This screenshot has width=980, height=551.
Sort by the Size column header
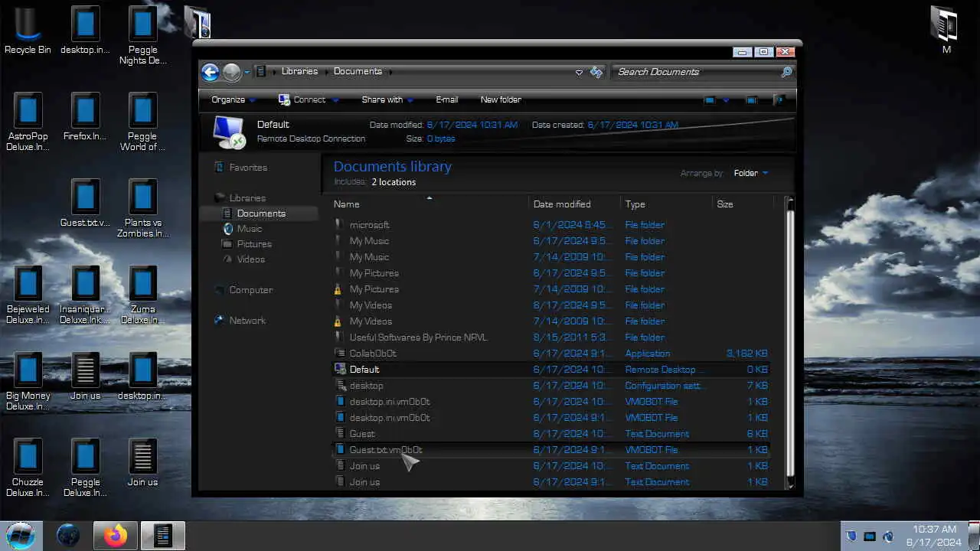(743, 204)
